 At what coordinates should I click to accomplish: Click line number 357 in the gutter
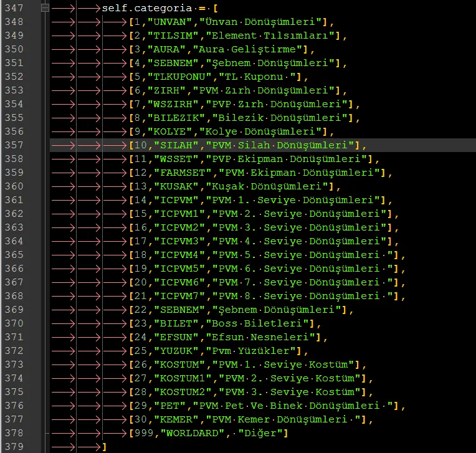click(x=13, y=145)
